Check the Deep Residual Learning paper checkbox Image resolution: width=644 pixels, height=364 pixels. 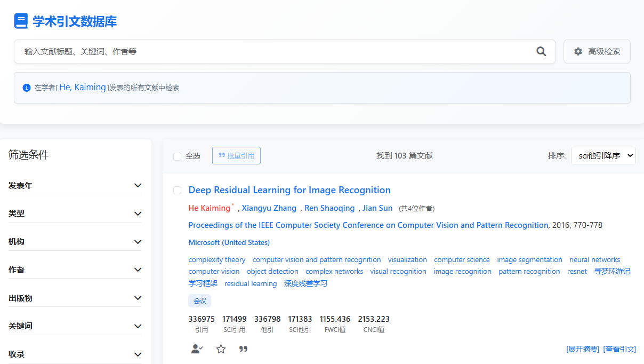[178, 191]
